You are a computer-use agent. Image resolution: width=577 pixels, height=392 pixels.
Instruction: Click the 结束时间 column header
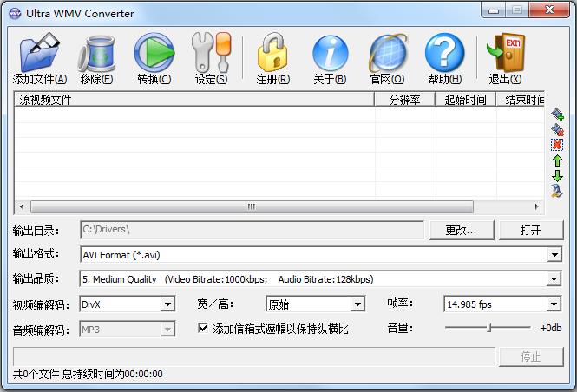[x=521, y=100]
